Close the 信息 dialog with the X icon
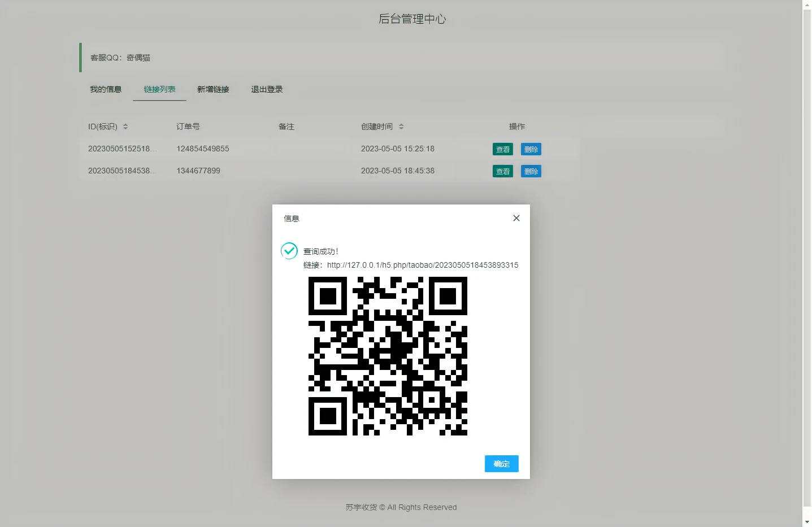 pos(516,218)
